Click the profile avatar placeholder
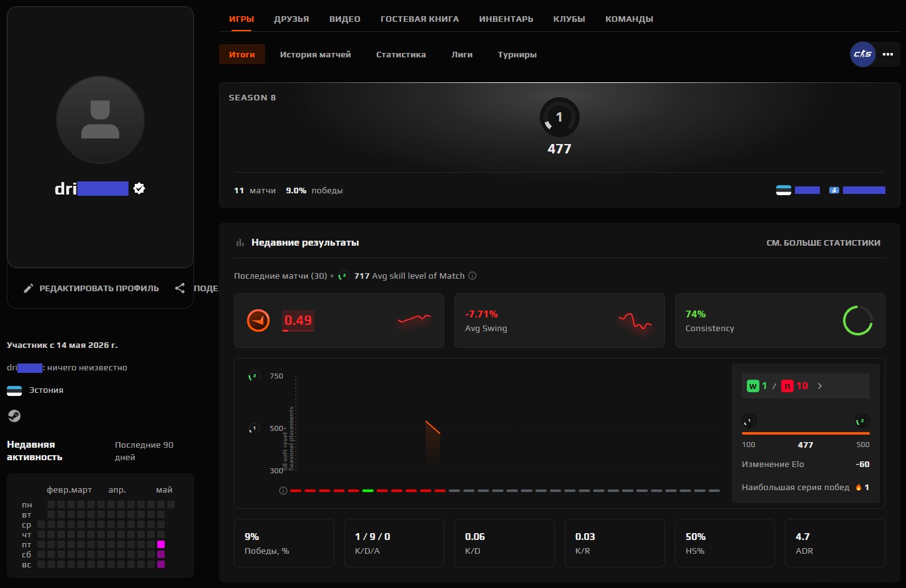 click(x=100, y=120)
